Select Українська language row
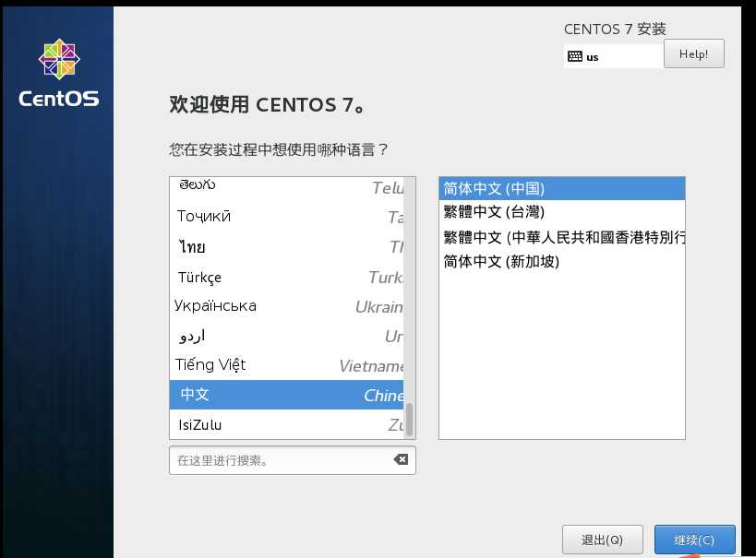This screenshot has width=756, height=558. click(x=287, y=306)
